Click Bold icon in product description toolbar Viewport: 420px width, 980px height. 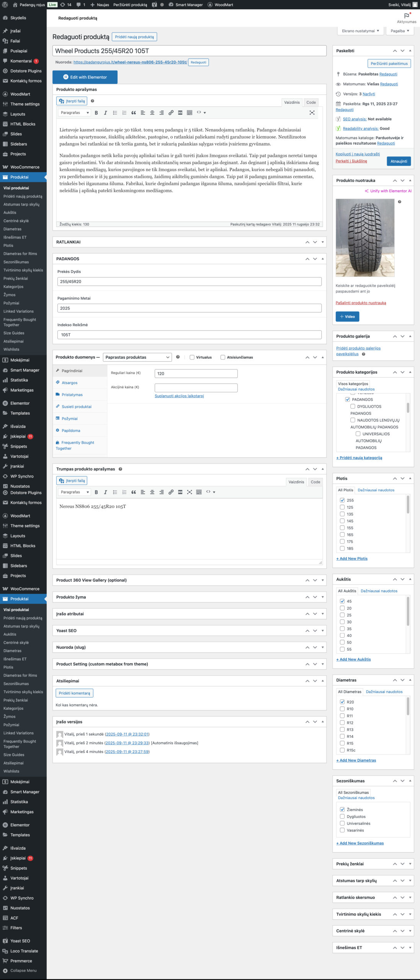coord(96,113)
